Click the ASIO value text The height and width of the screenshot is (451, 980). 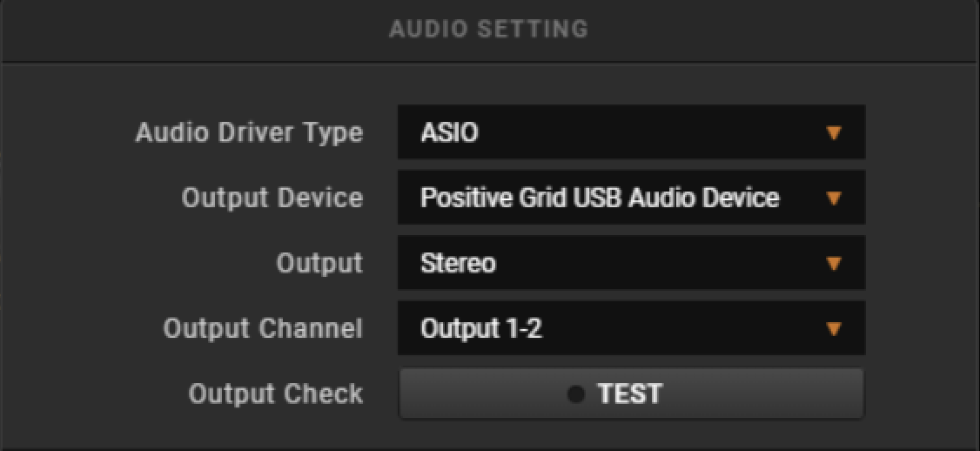click(x=450, y=132)
